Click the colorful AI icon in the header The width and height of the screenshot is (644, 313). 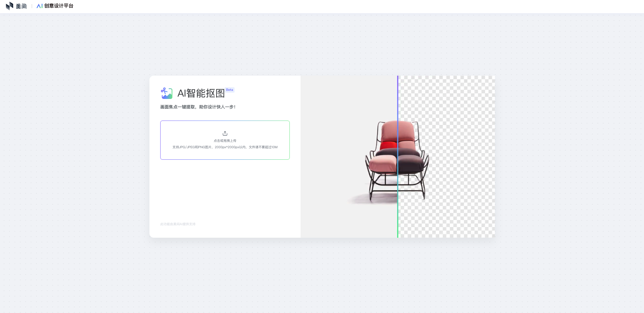pyautogui.click(x=39, y=6)
